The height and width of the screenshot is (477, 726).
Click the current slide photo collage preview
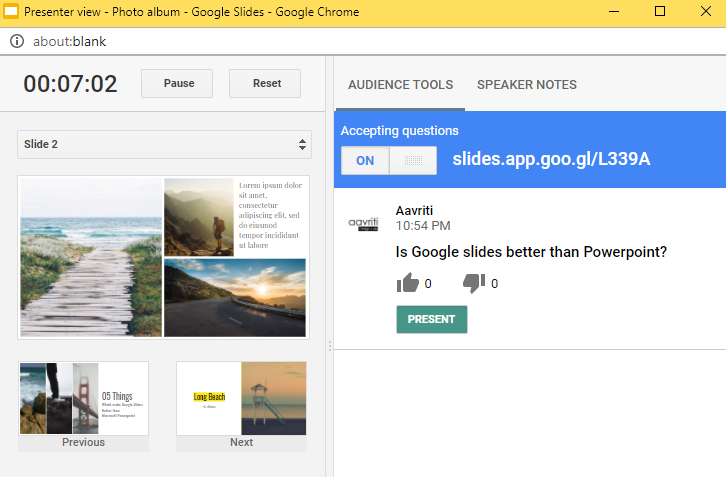(x=164, y=257)
